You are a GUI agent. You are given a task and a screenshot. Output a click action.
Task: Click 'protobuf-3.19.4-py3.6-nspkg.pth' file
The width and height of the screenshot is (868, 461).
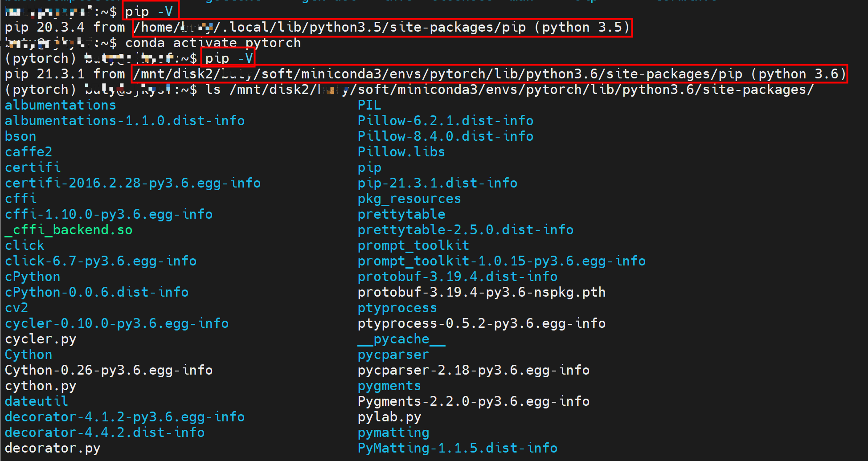pyautogui.click(x=482, y=292)
